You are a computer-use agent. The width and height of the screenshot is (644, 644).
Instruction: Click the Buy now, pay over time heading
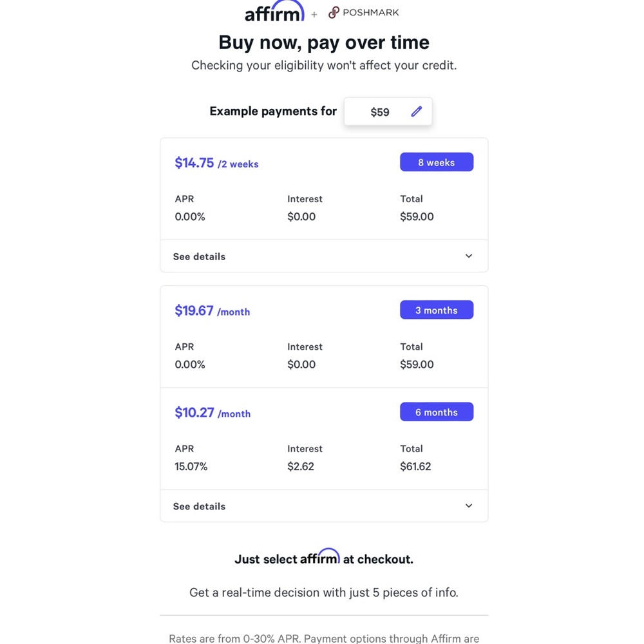(324, 43)
